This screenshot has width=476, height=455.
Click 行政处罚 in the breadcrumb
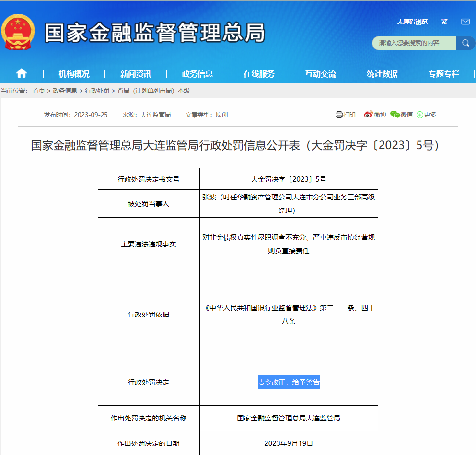[x=97, y=91]
